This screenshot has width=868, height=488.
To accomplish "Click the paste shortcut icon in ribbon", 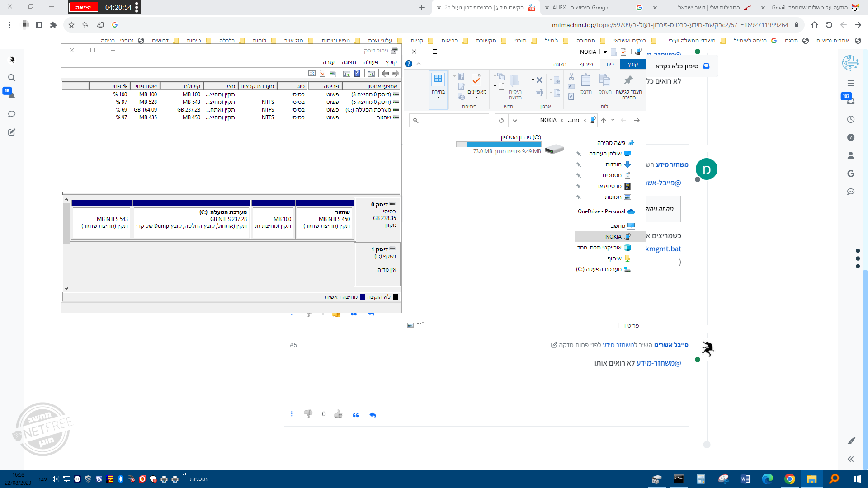I will click(x=571, y=96).
